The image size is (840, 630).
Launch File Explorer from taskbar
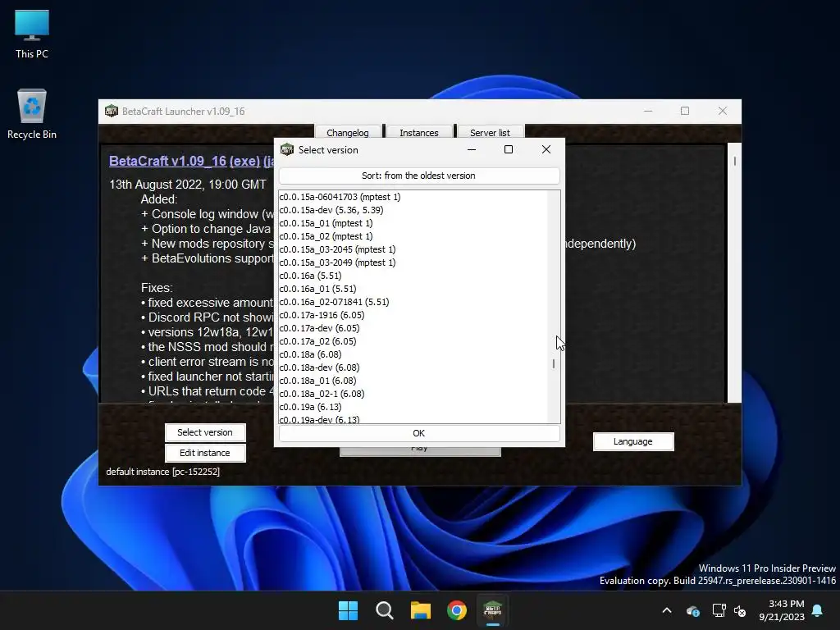coord(421,610)
